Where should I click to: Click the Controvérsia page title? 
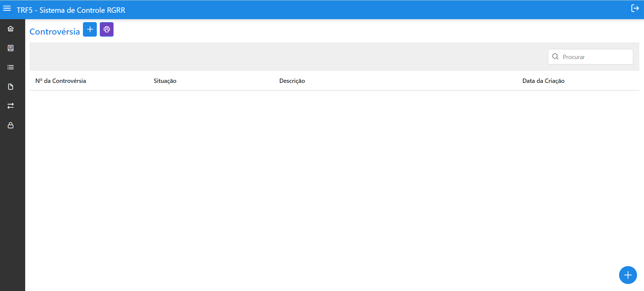pyautogui.click(x=55, y=32)
